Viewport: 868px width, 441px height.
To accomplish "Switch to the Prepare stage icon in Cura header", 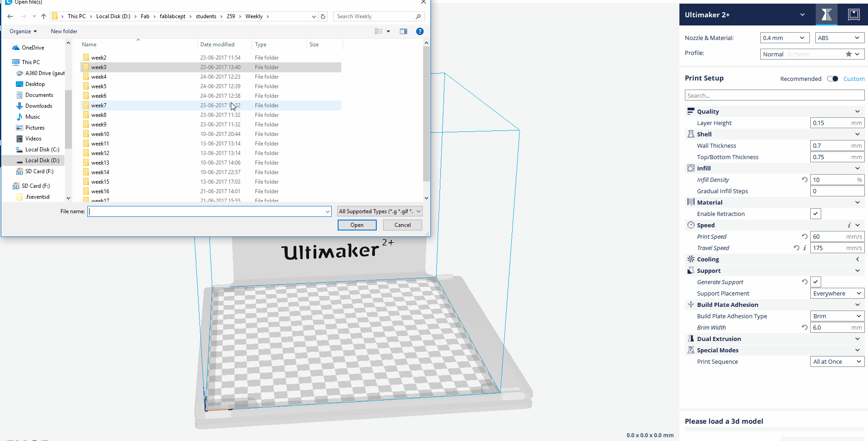I will point(826,15).
